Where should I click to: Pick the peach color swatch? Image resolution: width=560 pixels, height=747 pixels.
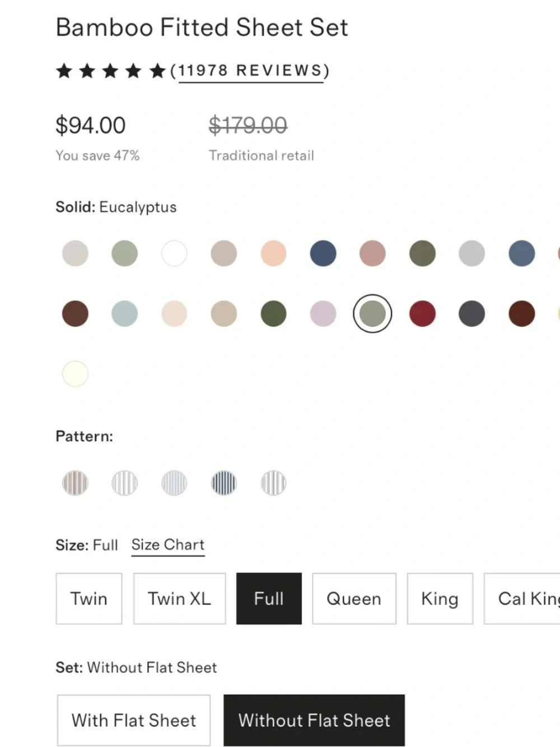(x=273, y=253)
